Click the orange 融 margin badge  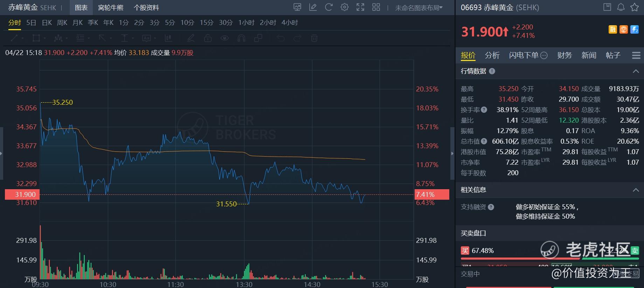pyautogui.click(x=613, y=30)
